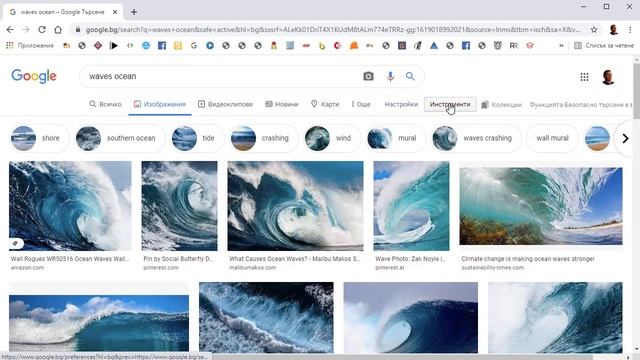Show more bookmarks with double chevron
This screenshot has height=360, width=640.
click(561, 45)
